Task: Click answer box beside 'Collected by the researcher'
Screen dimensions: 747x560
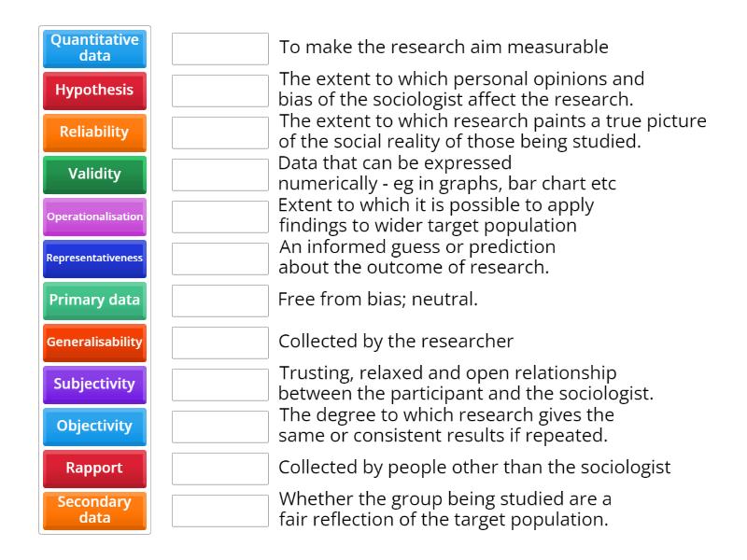Action: pos(220,343)
